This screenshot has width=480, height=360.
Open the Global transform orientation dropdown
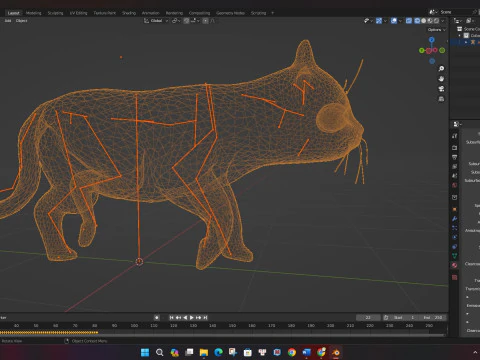(156, 21)
